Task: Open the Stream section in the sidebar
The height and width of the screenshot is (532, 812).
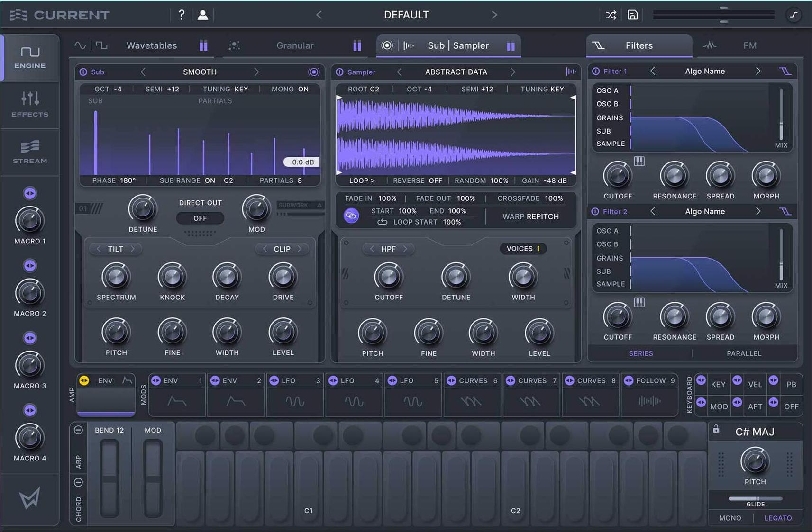Action: (x=29, y=152)
